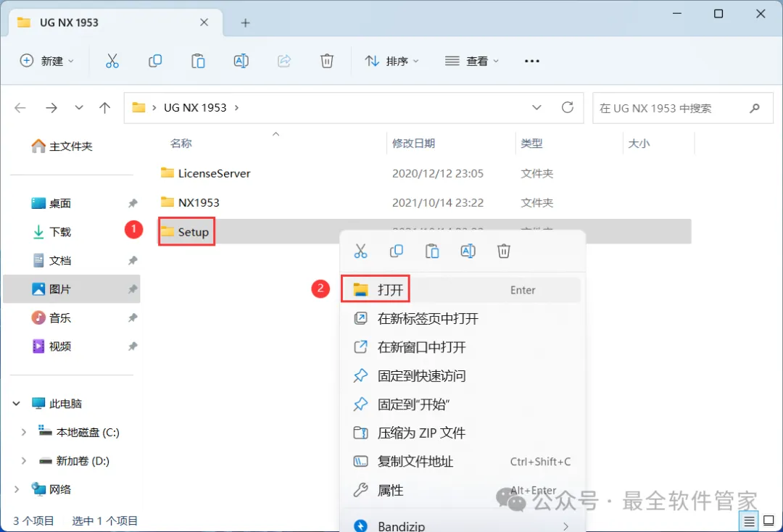Click the toolbar Paste icon
This screenshot has width=783, height=532.
coord(198,61)
